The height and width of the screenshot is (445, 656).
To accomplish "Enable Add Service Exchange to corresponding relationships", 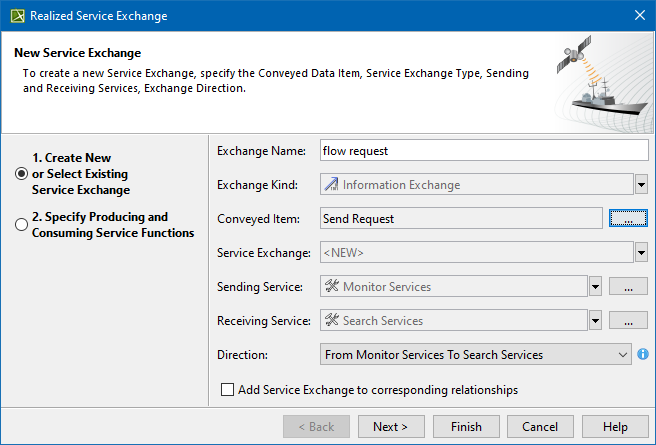I will click(x=227, y=390).
